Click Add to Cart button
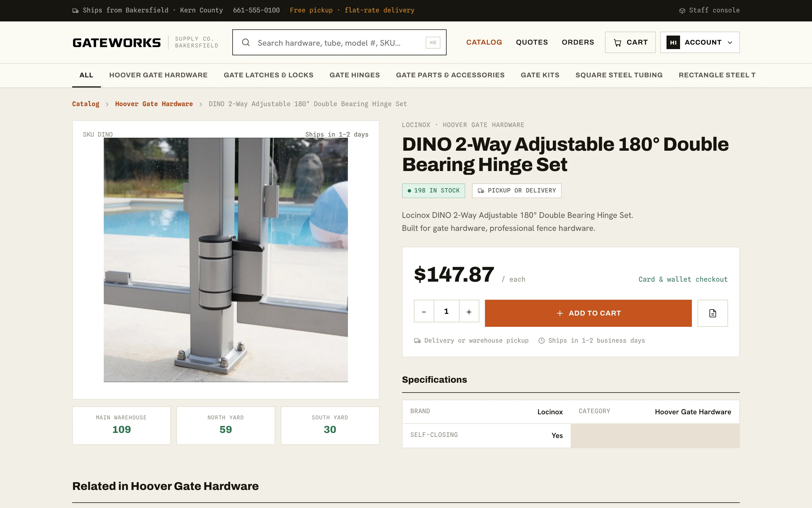This screenshot has height=508, width=812. click(x=588, y=313)
